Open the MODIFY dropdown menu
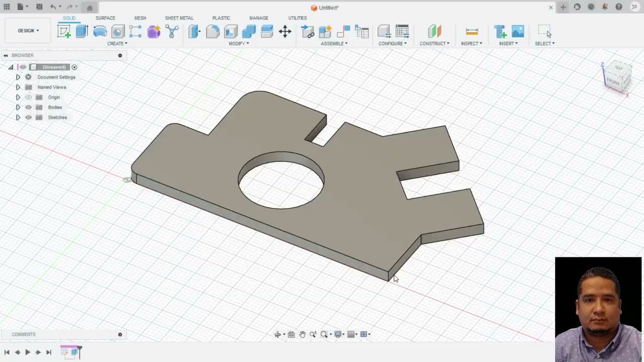 point(239,44)
